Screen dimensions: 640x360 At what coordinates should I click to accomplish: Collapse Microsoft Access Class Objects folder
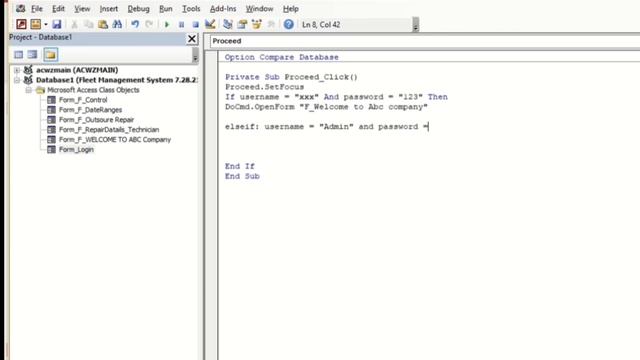(28, 90)
